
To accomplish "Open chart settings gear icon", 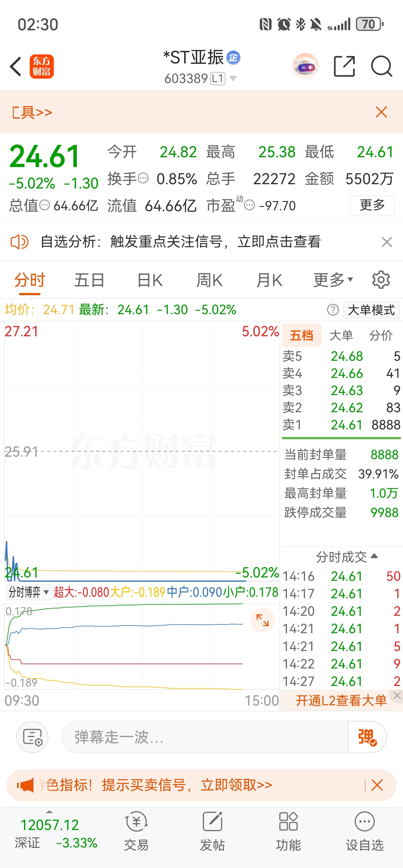I will [x=381, y=280].
